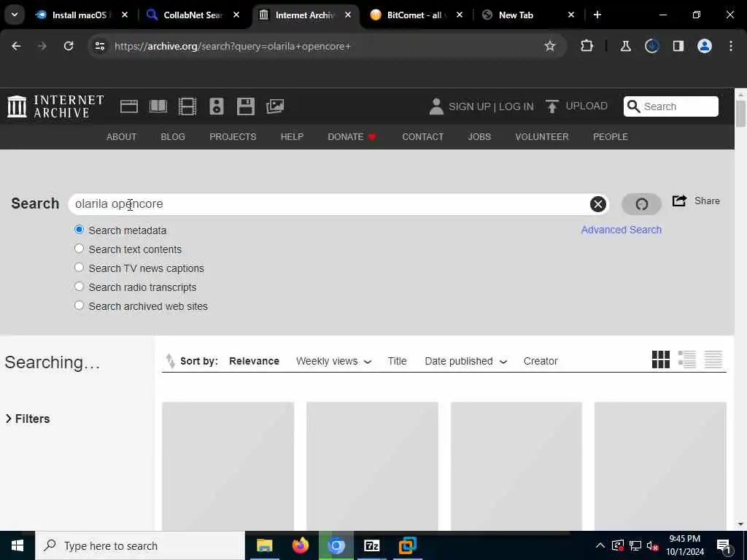Image resolution: width=747 pixels, height=560 pixels.
Task: Switch to tile grid view
Action: (661, 359)
